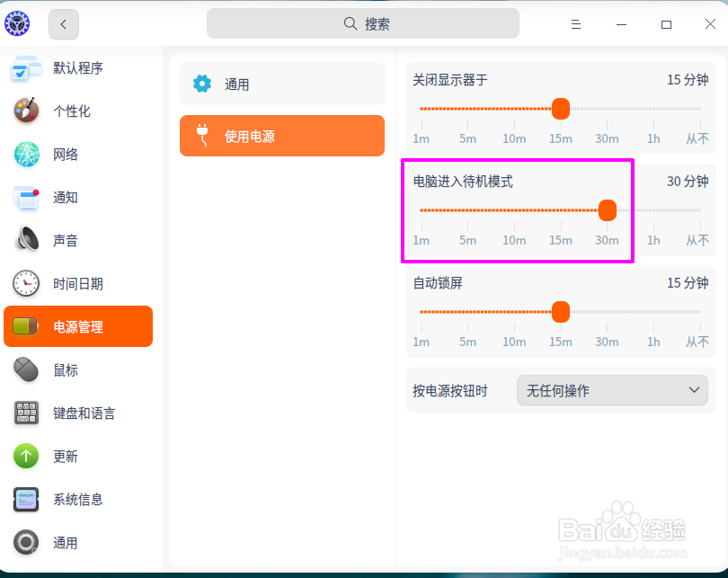Screen dimensions: 728x578
Task: Click the 按电源按钮时 label
Action: point(450,391)
